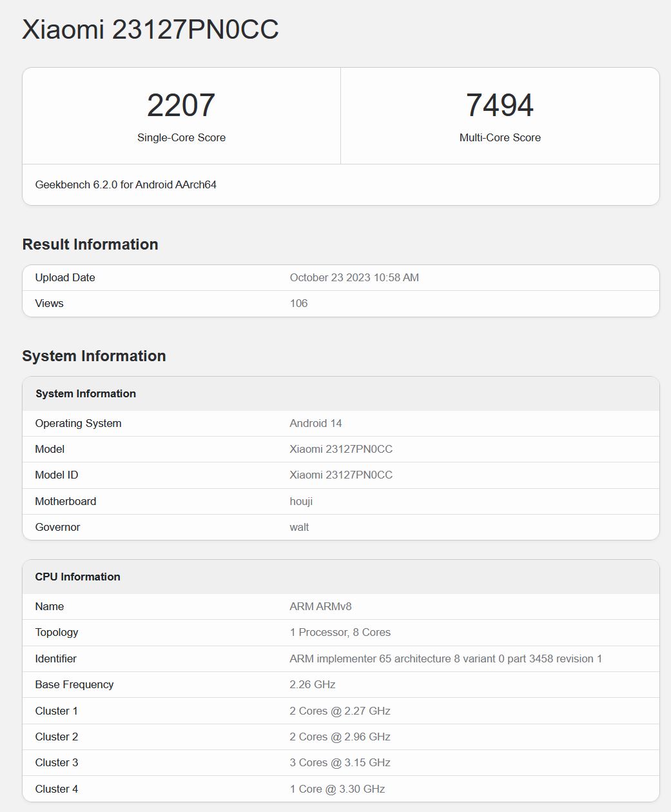The height and width of the screenshot is (812, 671).
Task: Click the Views count 106
Action: click(x=298, y=303)
